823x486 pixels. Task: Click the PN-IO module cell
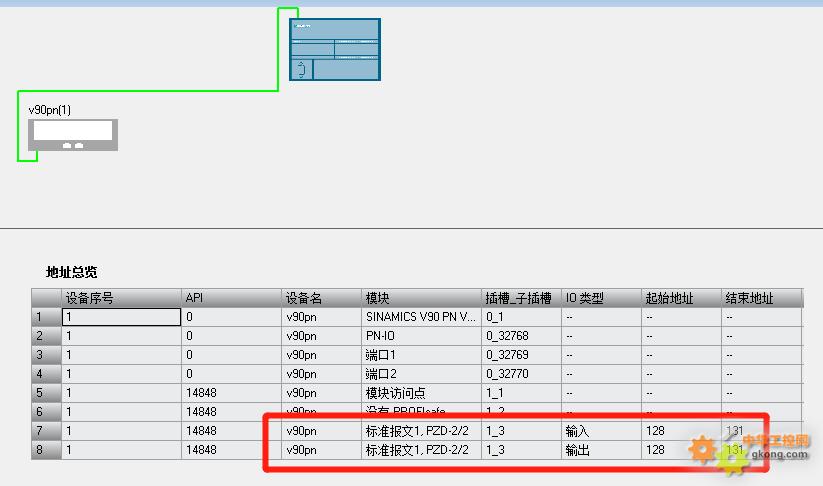[421, 336]
